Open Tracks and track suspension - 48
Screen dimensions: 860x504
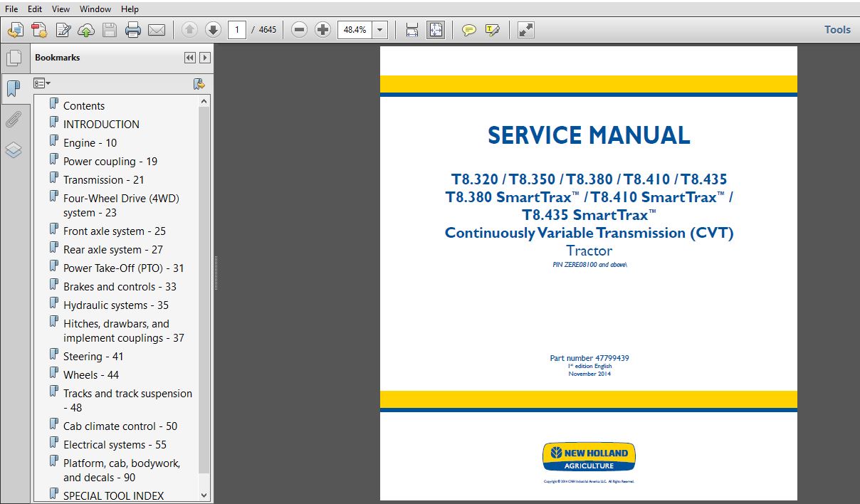click(127, 400)
